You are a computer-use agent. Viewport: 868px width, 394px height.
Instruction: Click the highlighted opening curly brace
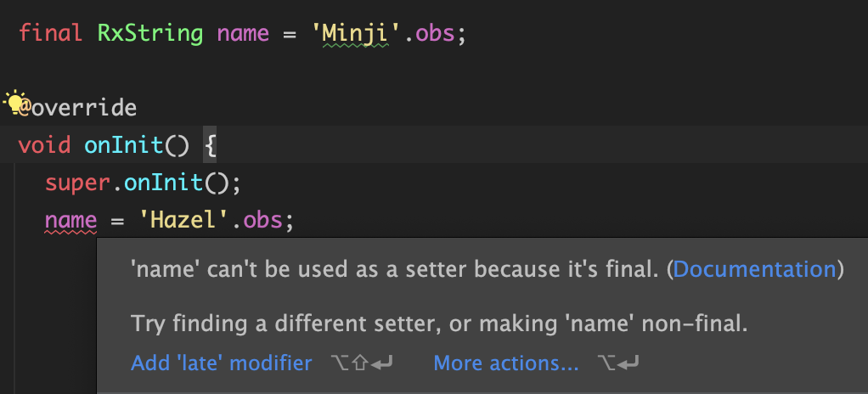pos(210,145)
